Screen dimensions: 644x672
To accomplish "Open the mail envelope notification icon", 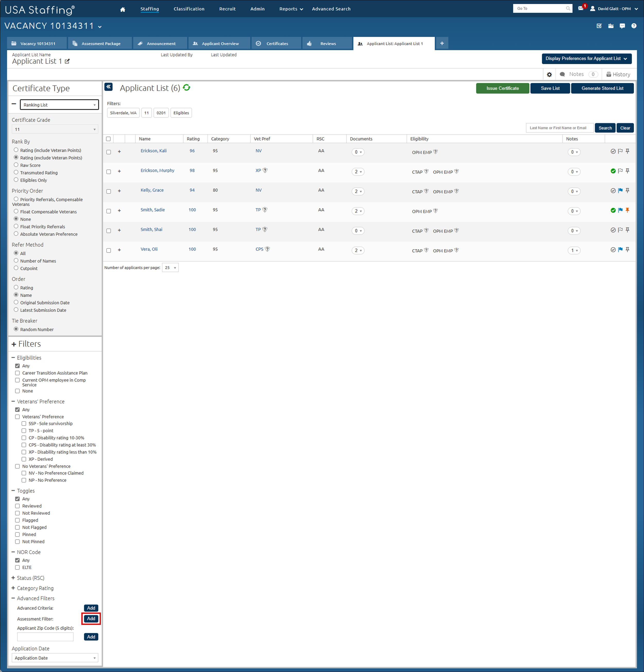I will click(581, 8).
